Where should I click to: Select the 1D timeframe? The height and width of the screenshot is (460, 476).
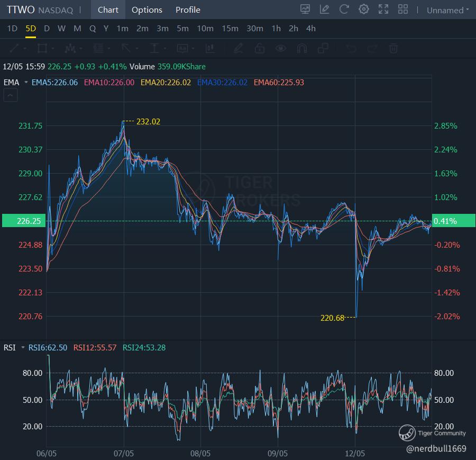click(12, 29)
